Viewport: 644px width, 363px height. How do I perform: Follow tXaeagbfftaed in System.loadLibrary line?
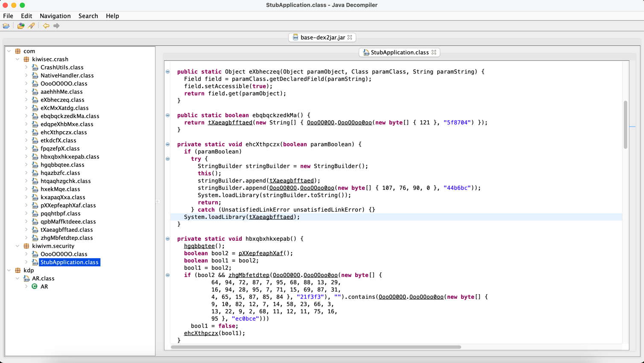tap(271, 217)
